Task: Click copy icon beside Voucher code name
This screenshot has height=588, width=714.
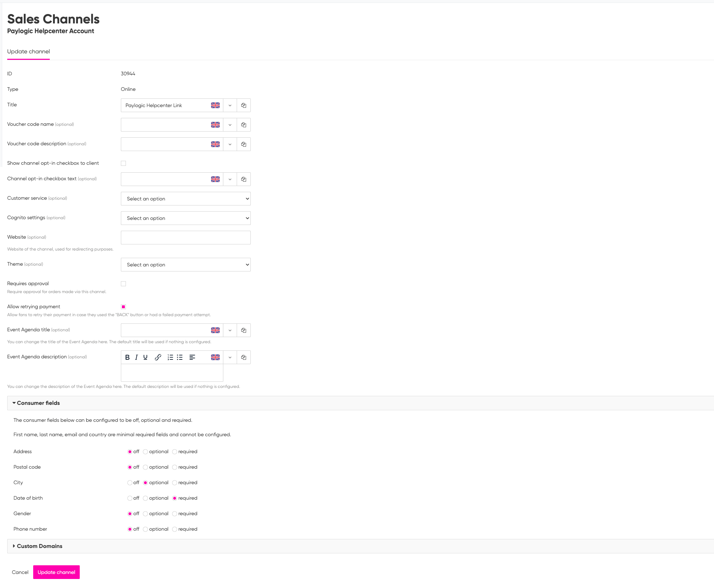Action: tap(244, 125)
